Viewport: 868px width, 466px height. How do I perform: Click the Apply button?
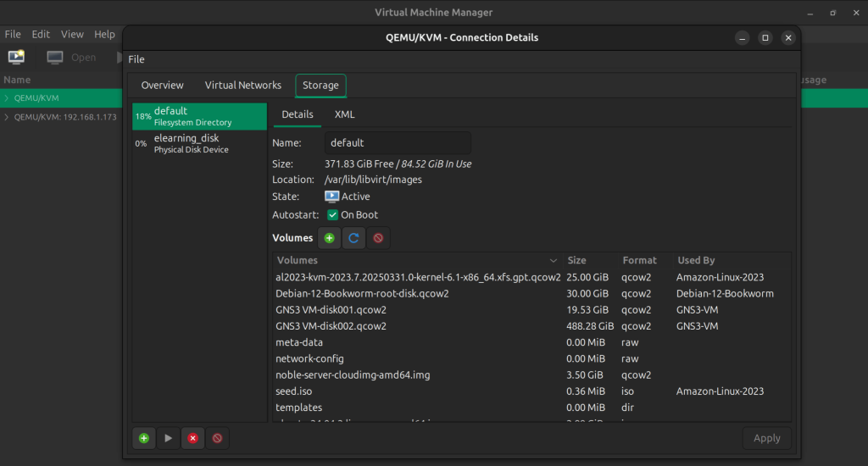pos(766,438)
